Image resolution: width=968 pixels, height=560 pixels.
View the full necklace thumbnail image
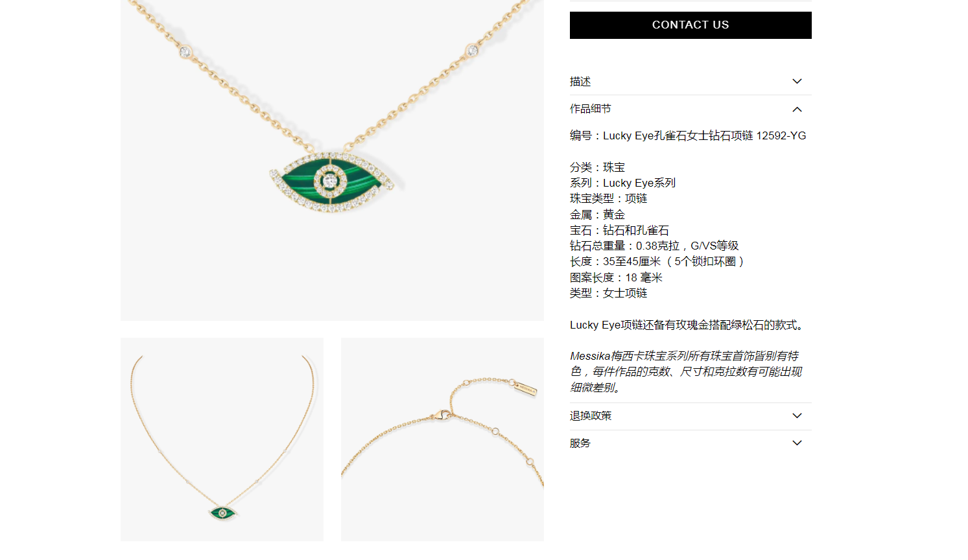(x=222, y=439)
